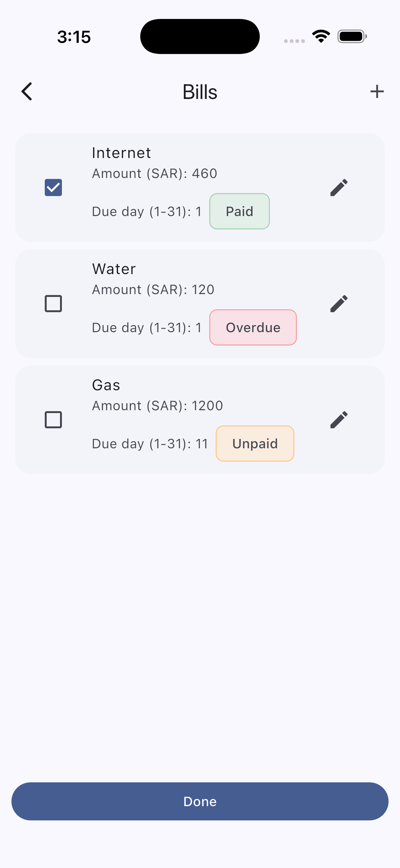The width and height of the screenshot is (400, 868).
Task: Edit the Internet bill pencil icon
Action: (x=339, y=187)
